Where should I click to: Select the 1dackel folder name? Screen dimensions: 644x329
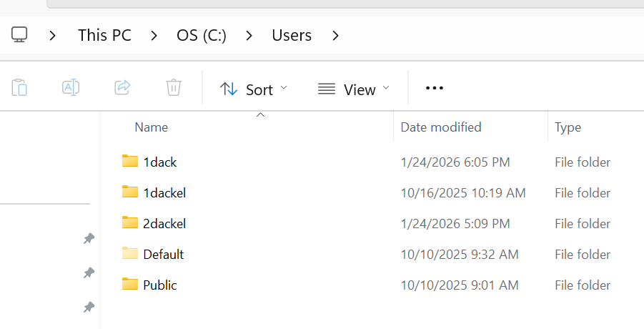[x=164, y=192]
